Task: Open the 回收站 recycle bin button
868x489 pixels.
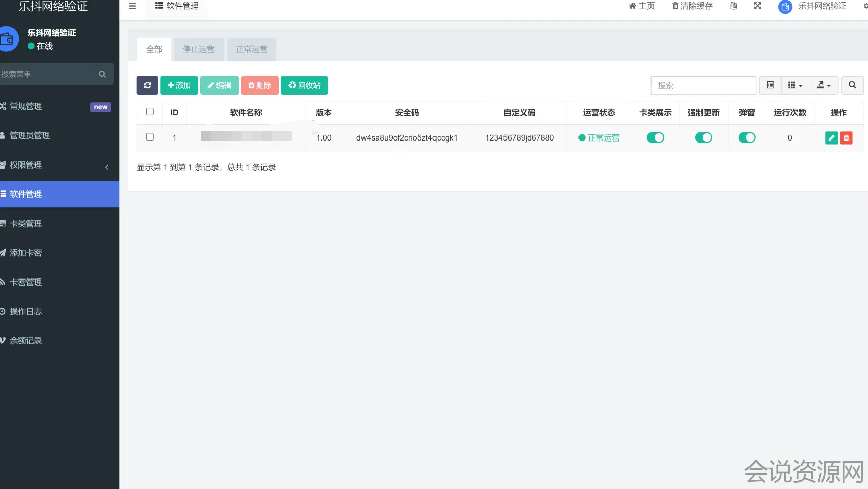Action: pyautogui.click(x=304, y=85)
